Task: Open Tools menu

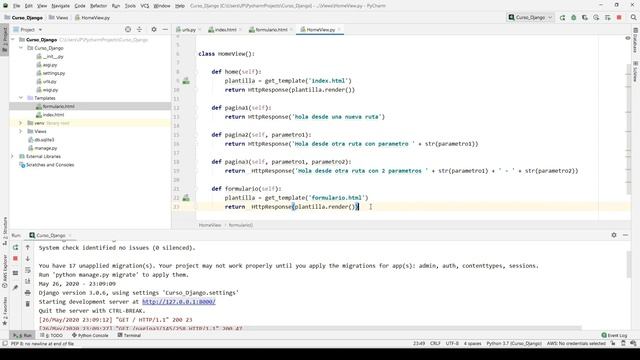Action: [130, 6]
